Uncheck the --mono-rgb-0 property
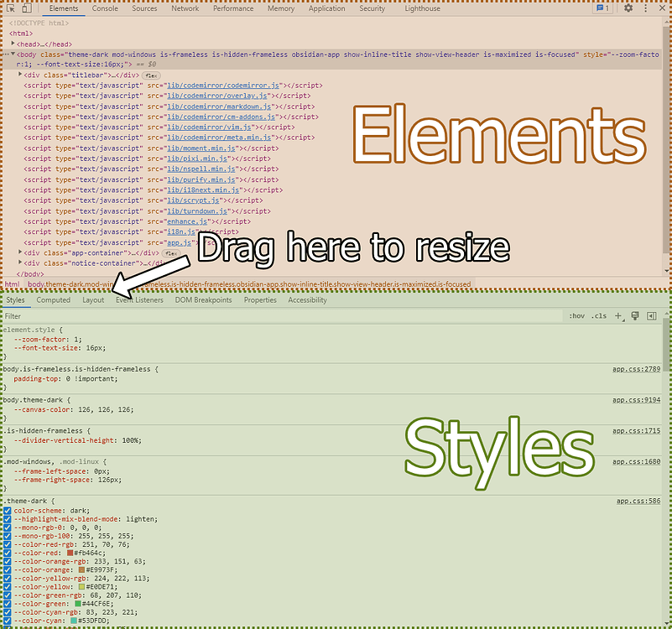The image size is (672, 629). click(x=8, y=527)
